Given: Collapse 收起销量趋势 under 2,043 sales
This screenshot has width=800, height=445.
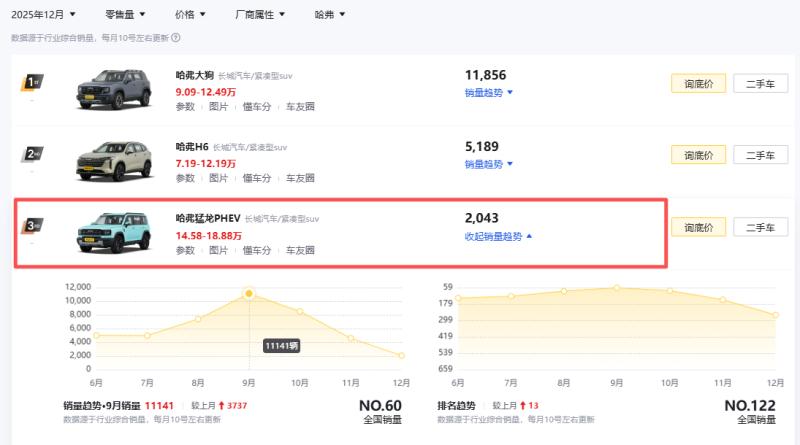Looking at the screenshot, I should [498, 236].
